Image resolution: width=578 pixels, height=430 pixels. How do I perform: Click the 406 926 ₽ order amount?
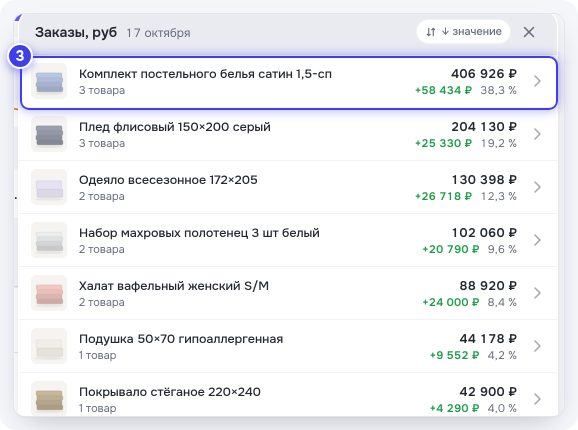click(484, 74)
